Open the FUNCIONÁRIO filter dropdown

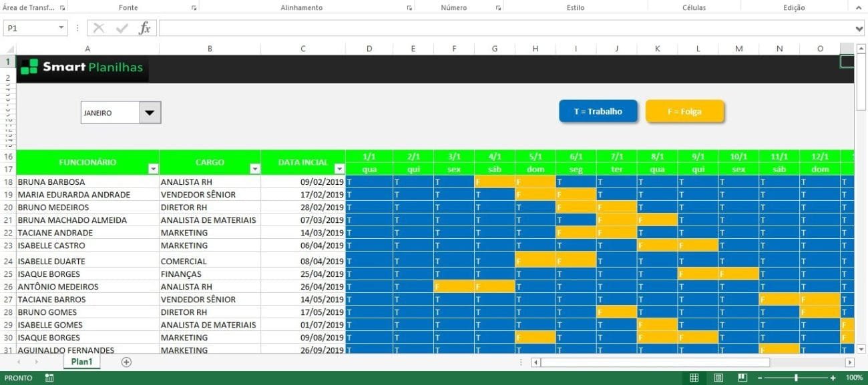(153, 169)
